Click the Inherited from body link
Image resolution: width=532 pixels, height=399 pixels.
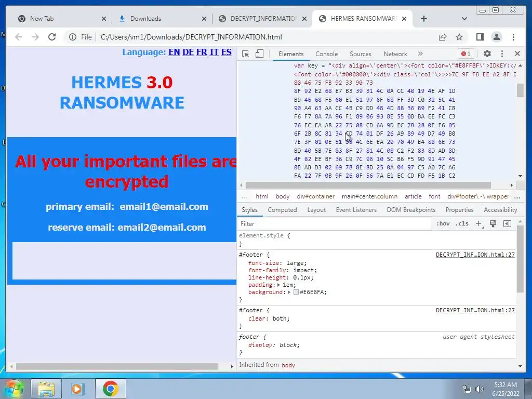pos(288,365)
